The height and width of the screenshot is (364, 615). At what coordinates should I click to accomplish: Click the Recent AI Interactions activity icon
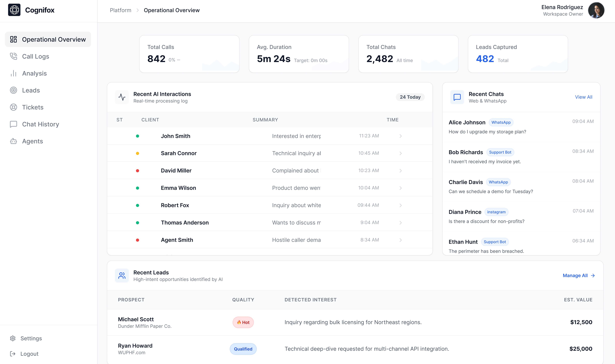pos(122,97)
